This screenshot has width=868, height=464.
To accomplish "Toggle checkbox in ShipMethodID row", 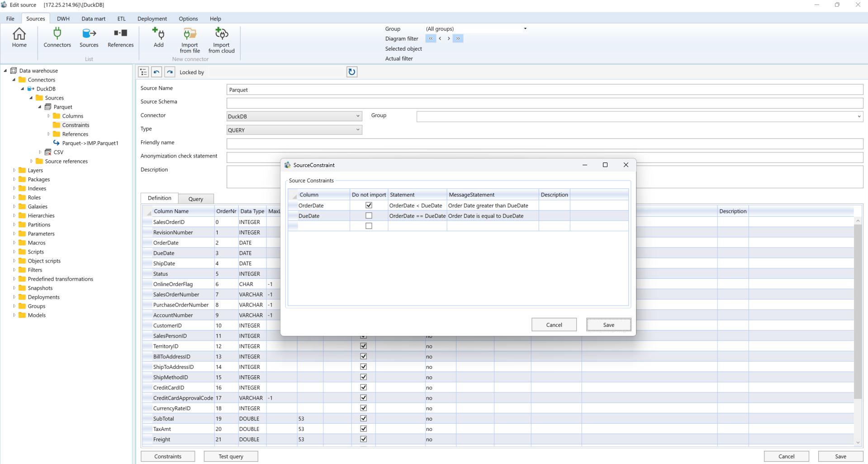I will pos(363,377).
